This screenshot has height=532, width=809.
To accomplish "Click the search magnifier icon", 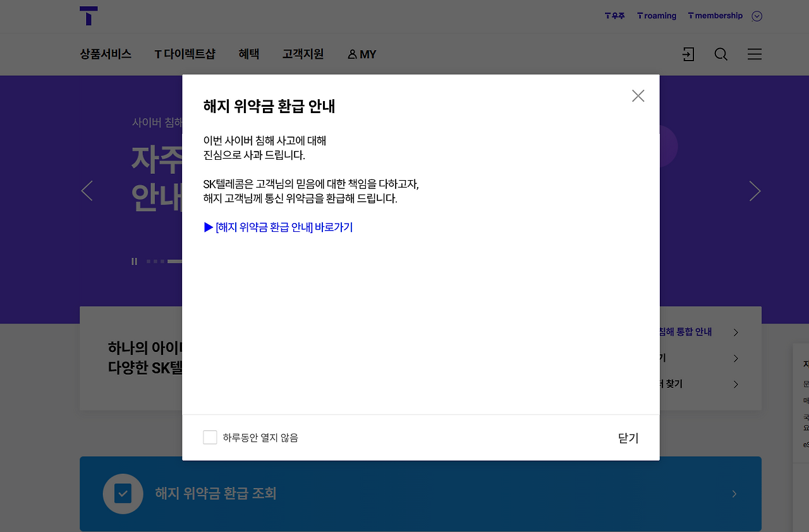I will pos(721,54).
